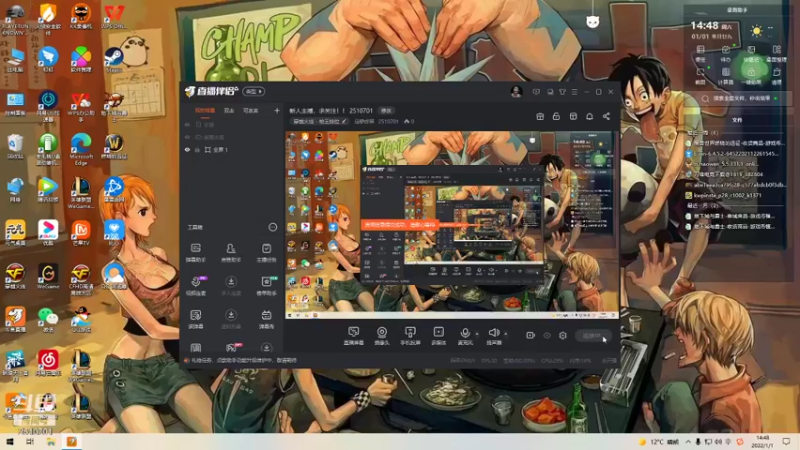Open the 12°C weather item in the taskbar

click(659, 442)
